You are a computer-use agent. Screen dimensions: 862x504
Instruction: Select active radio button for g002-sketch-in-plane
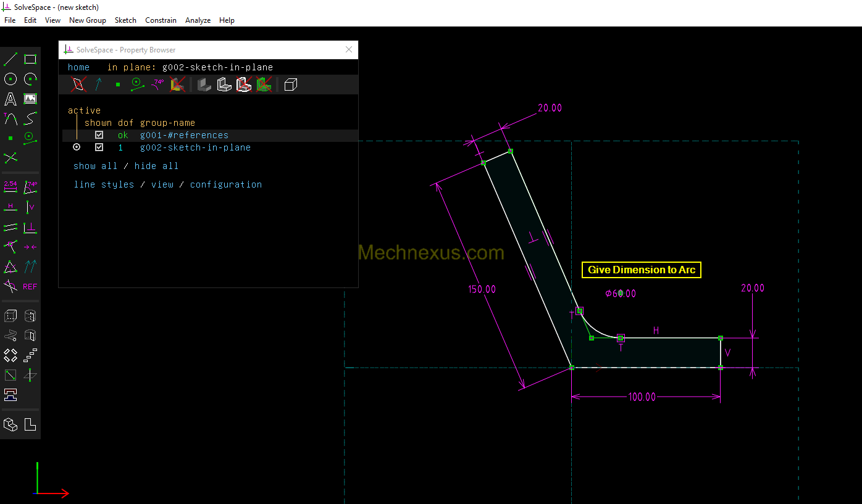pyautogui.click(x=77, y=147)
